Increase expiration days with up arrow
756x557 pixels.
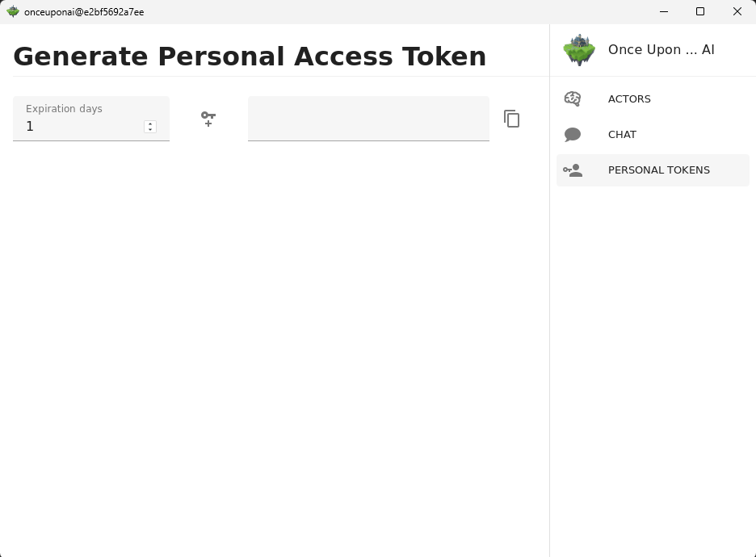pyautogui.click(x=150, y=124)
